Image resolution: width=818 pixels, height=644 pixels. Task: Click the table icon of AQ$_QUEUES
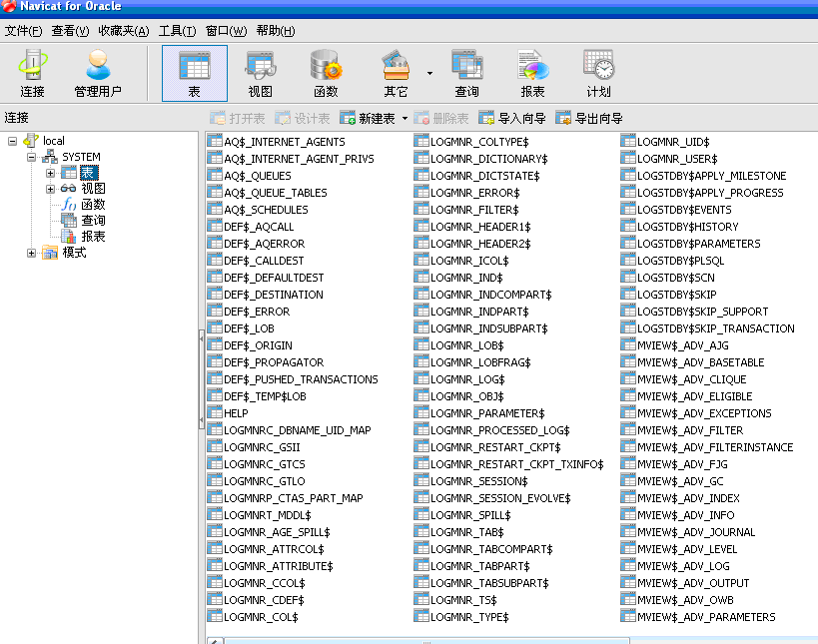click(x=215, y=175)
